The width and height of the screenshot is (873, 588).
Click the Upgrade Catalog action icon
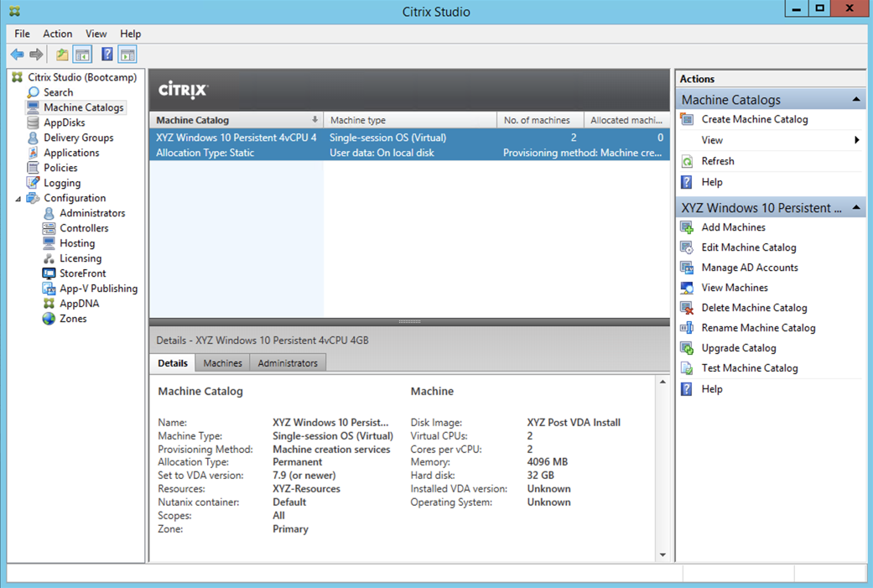(x=687, y=348)
